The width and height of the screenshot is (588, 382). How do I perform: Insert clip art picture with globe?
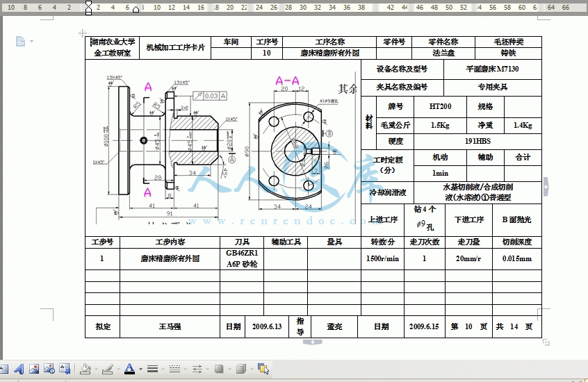[x=49, y=369]
